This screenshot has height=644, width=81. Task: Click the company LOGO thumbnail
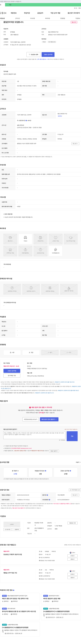[12, 524]
